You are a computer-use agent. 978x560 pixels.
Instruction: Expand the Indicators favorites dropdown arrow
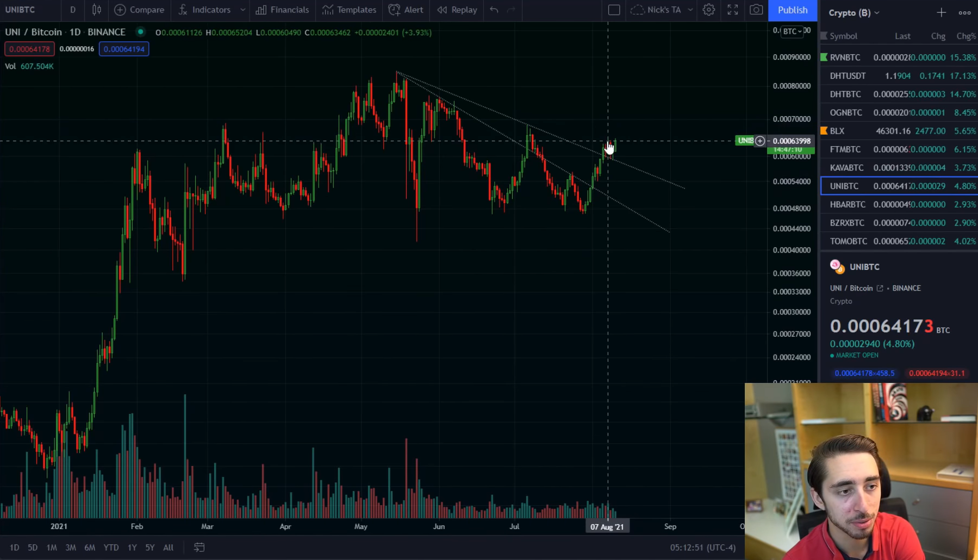click(x=242, y=10)
